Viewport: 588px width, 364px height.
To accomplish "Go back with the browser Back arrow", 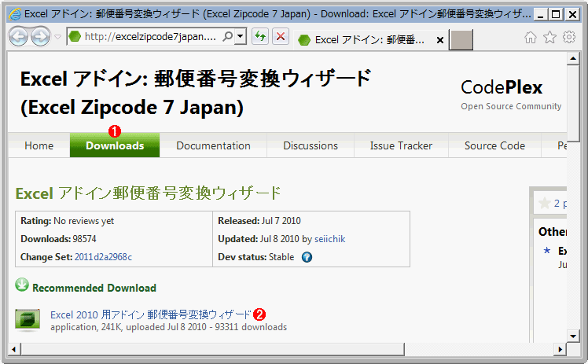I will tap(18, 37).
